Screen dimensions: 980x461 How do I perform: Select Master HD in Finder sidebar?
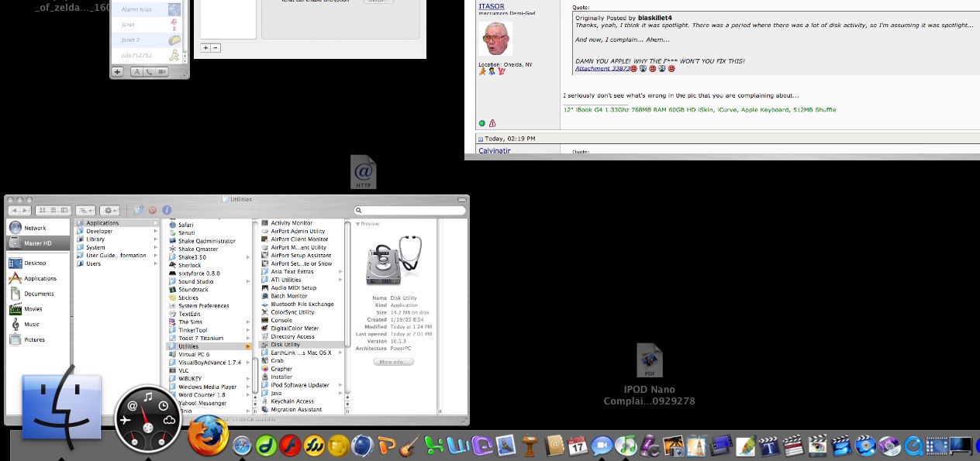click(38, 243)
